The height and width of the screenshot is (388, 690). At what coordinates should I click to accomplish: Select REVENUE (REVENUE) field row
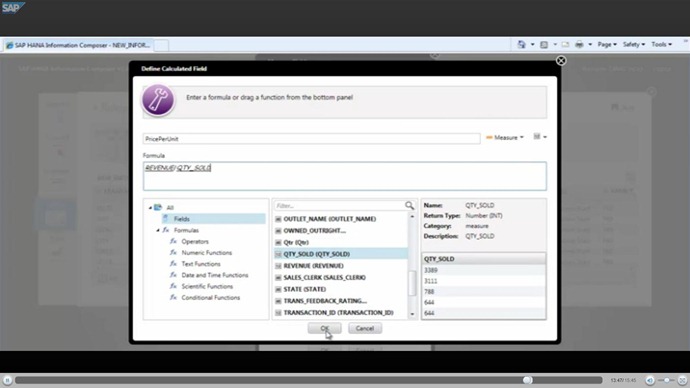341,266
